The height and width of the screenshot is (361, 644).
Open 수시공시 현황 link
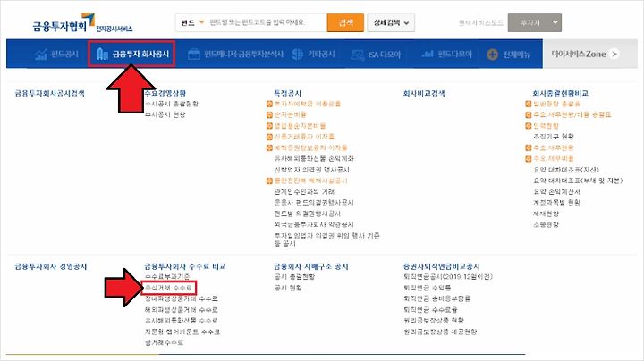(165, 114)
